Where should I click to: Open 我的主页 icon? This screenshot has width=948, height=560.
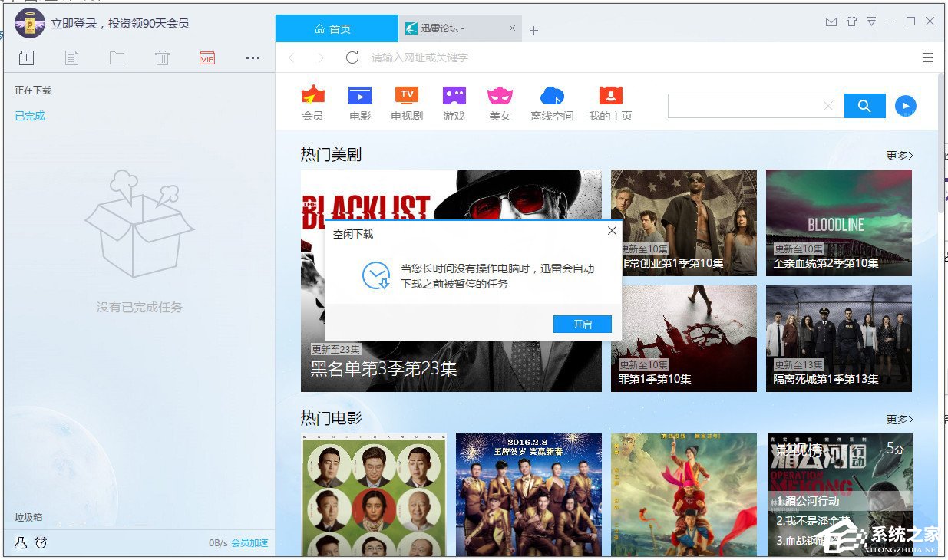610,104
